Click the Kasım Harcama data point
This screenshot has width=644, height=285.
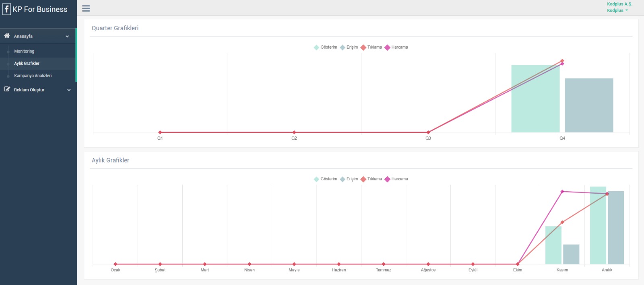(x=562, y=192)
